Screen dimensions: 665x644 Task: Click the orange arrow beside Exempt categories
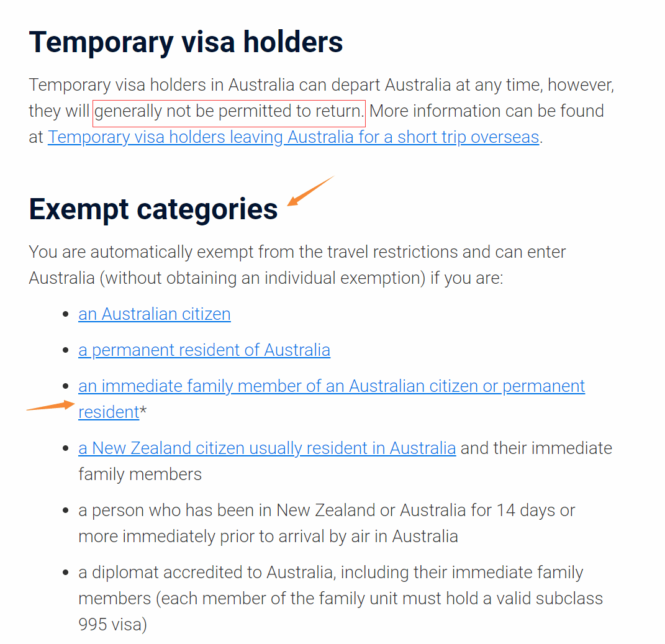click(310, 191)
